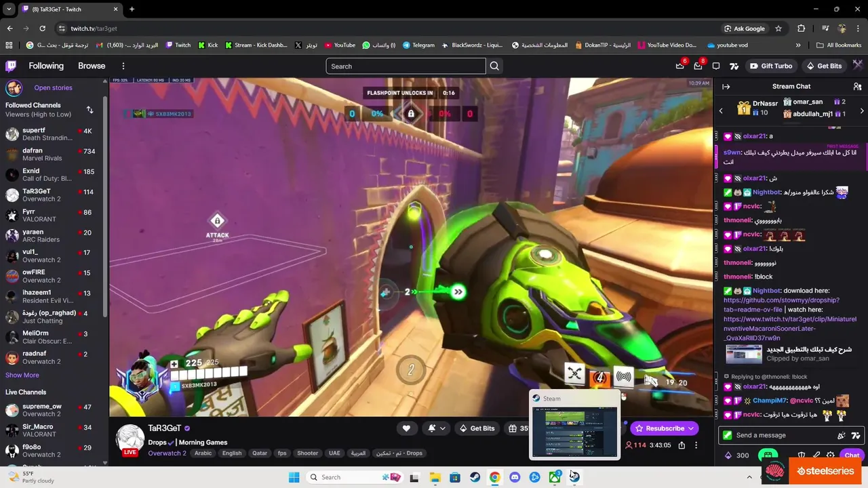This screenshot has height=488, width=868.
Task: Open a new browser tab
Action: pyautogui.click(x=132, y=9)
